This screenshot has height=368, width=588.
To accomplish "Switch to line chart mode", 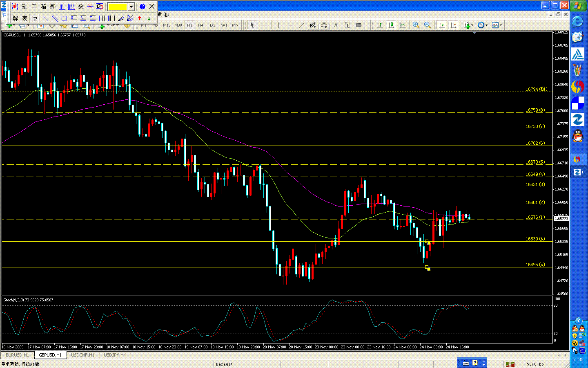I will point(403,25).
